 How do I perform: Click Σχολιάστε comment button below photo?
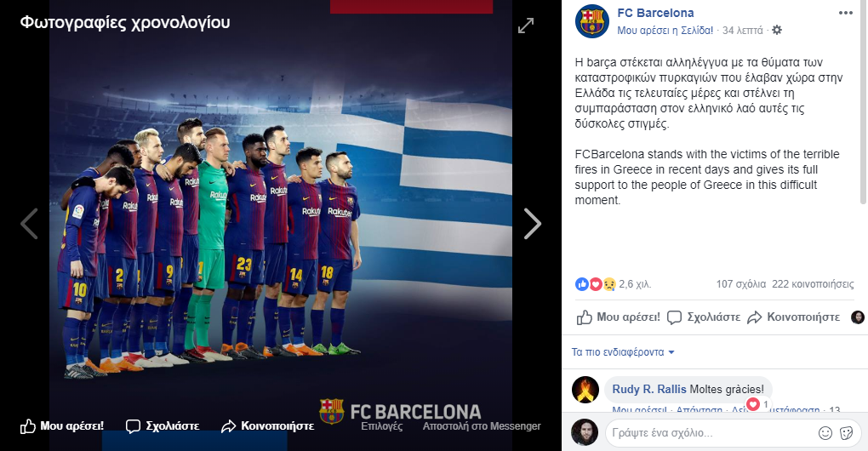tap(163, 426)
